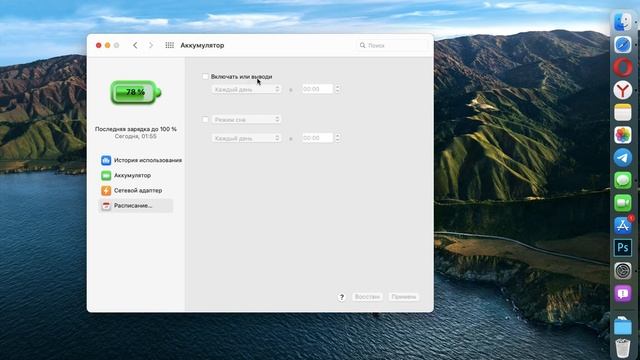Viewport: 640px width, 360px height.
Task: Enable the Режим сна schedule checkbox
Action: (205, 120)
